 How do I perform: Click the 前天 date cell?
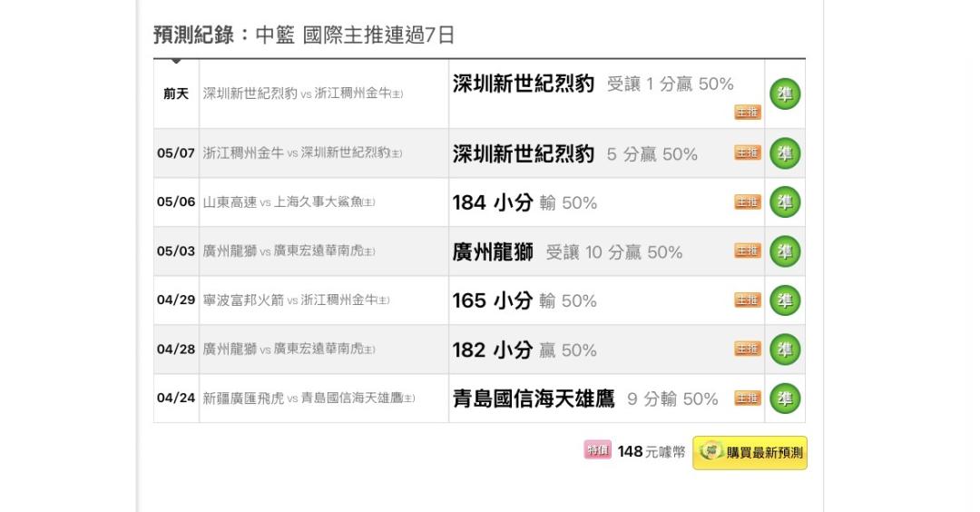(x=176, y=94)
